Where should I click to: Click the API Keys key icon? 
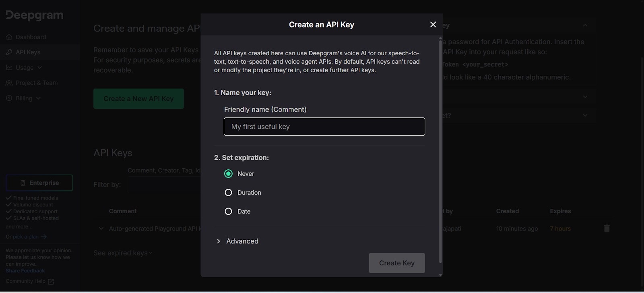tap(9, 52)
